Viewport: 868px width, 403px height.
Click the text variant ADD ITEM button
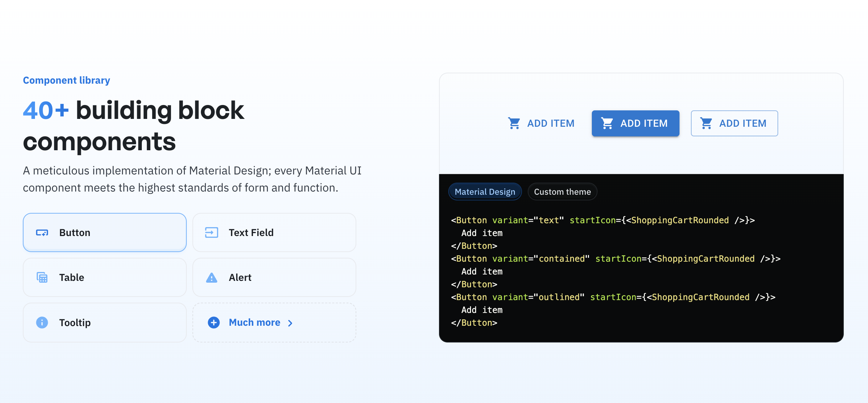pos(539,123)
